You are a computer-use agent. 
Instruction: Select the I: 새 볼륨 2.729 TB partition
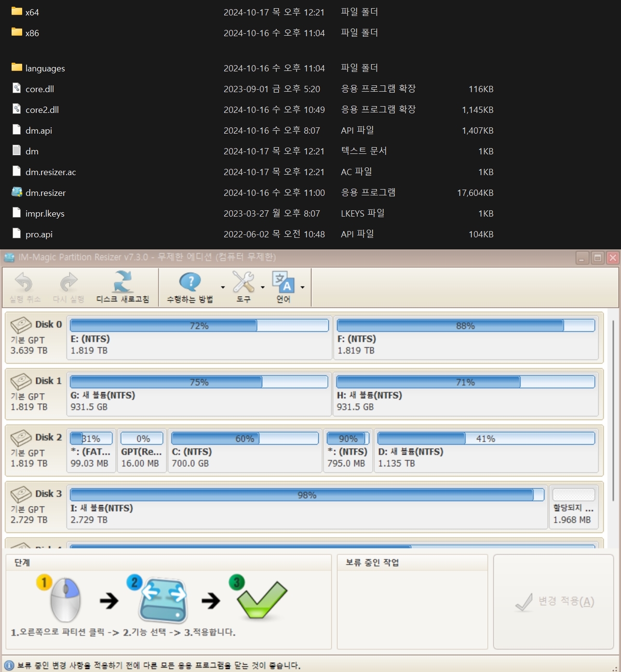pos(307,507)
